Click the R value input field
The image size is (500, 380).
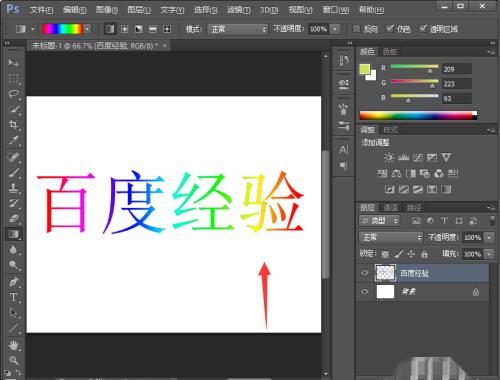click(457, 69)
